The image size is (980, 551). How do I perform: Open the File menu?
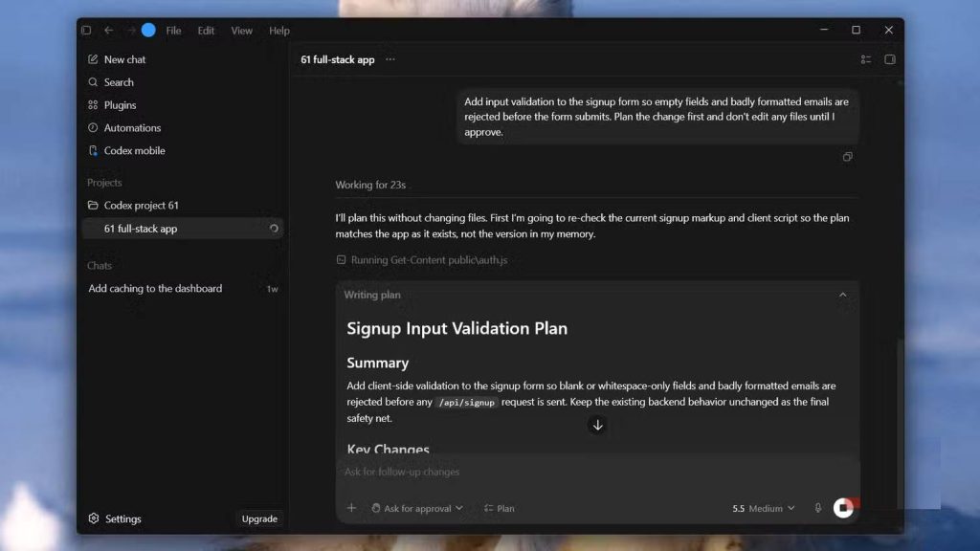coord(174,31)
